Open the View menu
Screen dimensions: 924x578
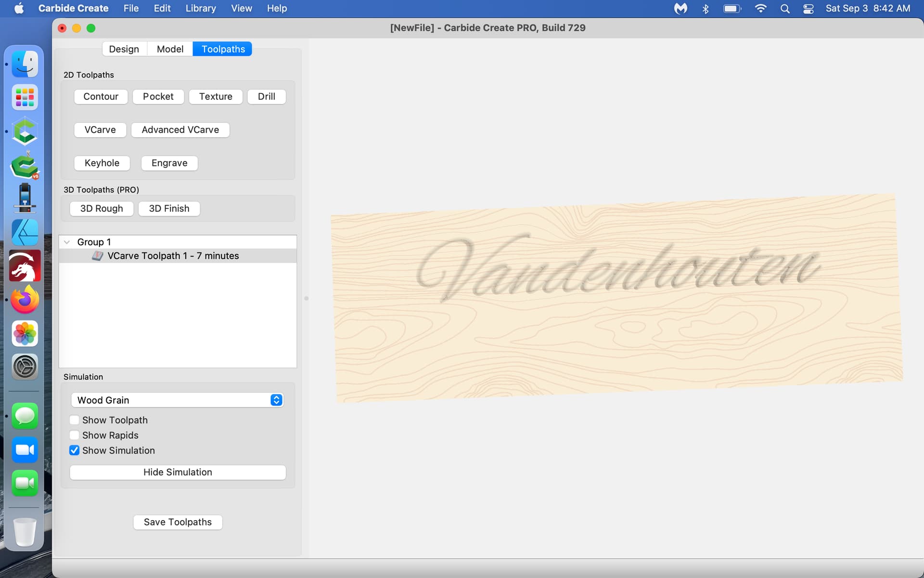(x=241, y=8)
